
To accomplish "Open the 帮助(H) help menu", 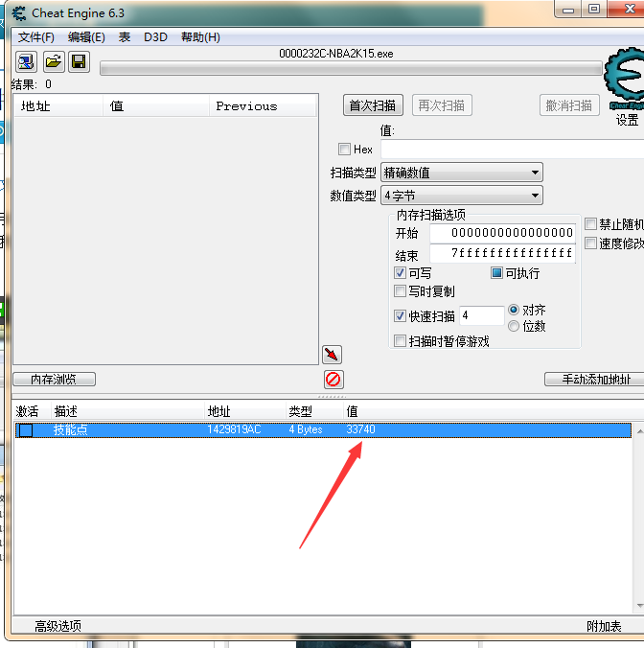I will click(200, 37).
